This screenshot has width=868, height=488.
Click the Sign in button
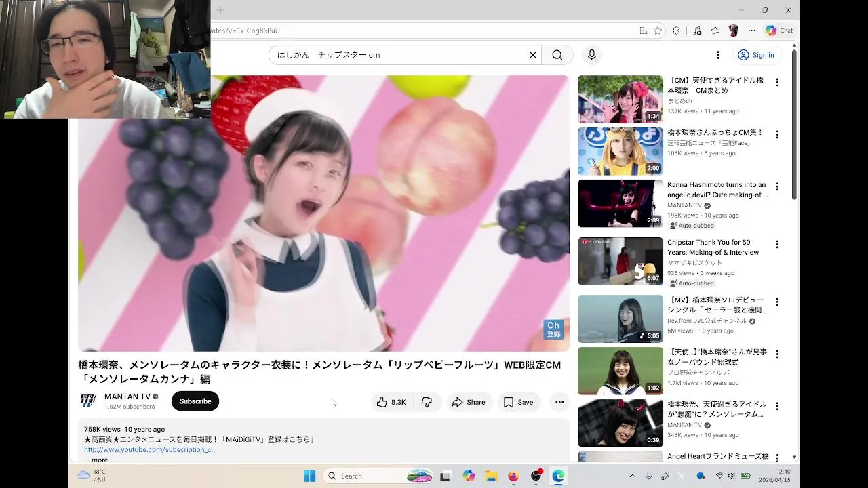[x=757, y=55]
